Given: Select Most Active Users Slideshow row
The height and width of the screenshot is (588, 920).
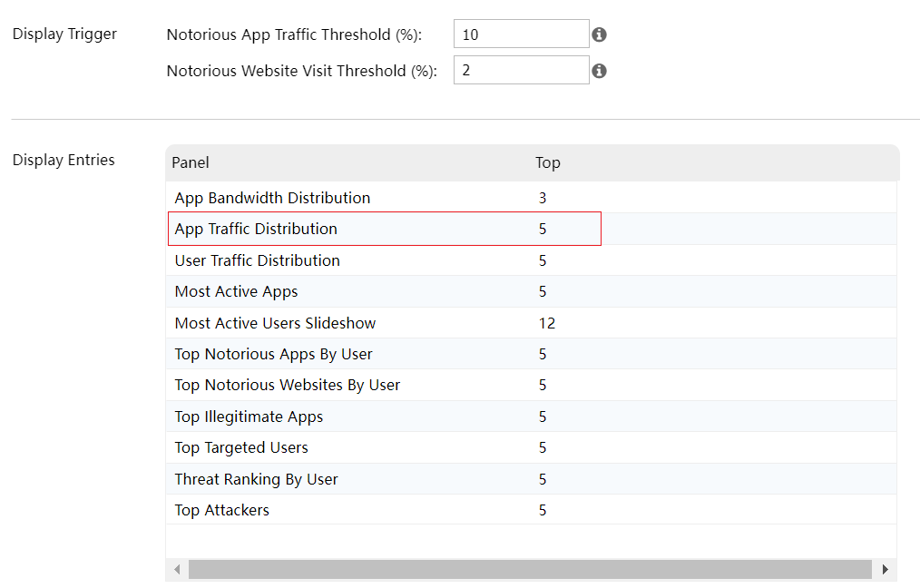Looking at the screenshot, I should (275, 323).
